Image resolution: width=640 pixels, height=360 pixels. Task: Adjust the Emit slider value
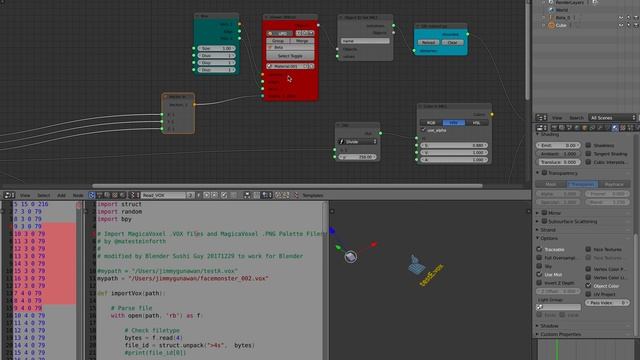pos(558,145)
